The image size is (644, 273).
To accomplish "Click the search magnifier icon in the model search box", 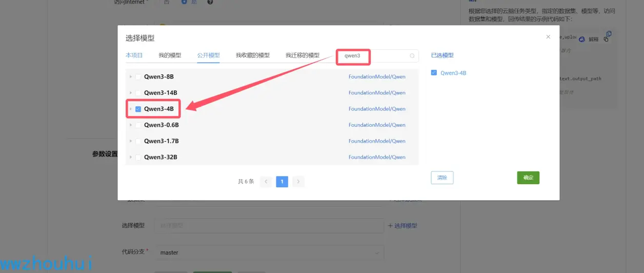I will coord(412,56).
